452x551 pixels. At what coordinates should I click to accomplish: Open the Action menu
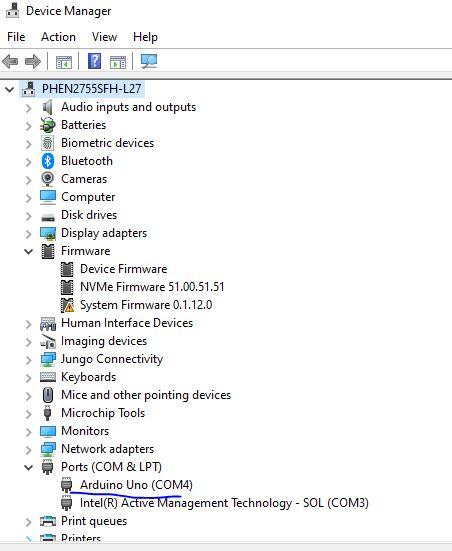click(58, 37)
